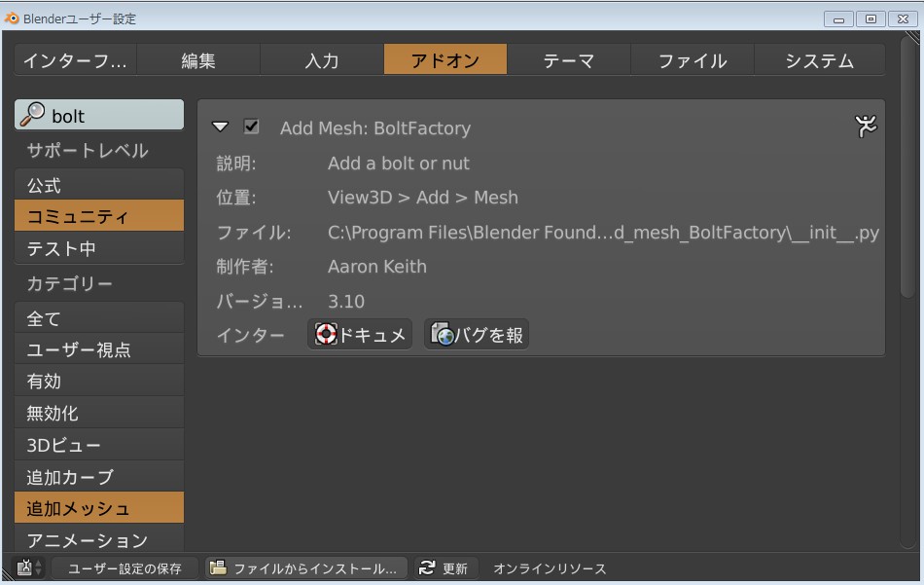Screen dimensions: 924x585
Task: Click the refresh arrows icon
Action: point(427,567)
